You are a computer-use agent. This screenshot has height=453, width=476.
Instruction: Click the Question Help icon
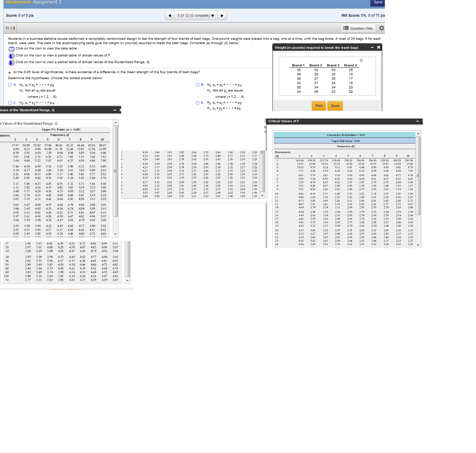(358, 28)
